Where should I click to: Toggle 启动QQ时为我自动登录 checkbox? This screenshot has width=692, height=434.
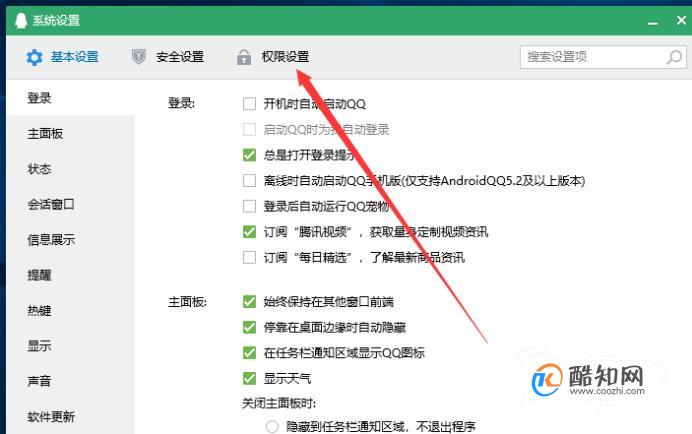click(249, 129)
